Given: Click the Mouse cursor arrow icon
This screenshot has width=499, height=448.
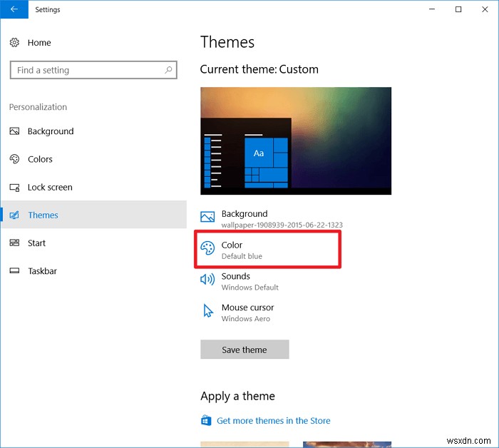Looking at the screenshot, I should tap(208, 310).
